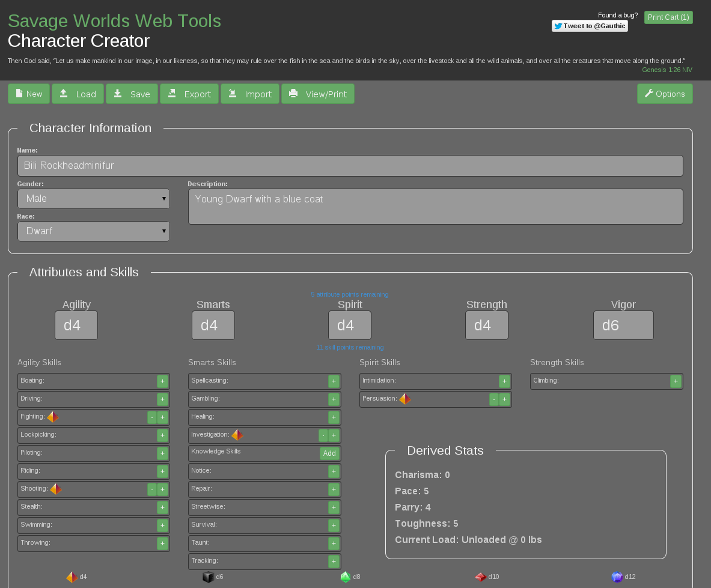Increase the Stealth skill
Viewport: 711px width, 588px height.
click(162, 508)
